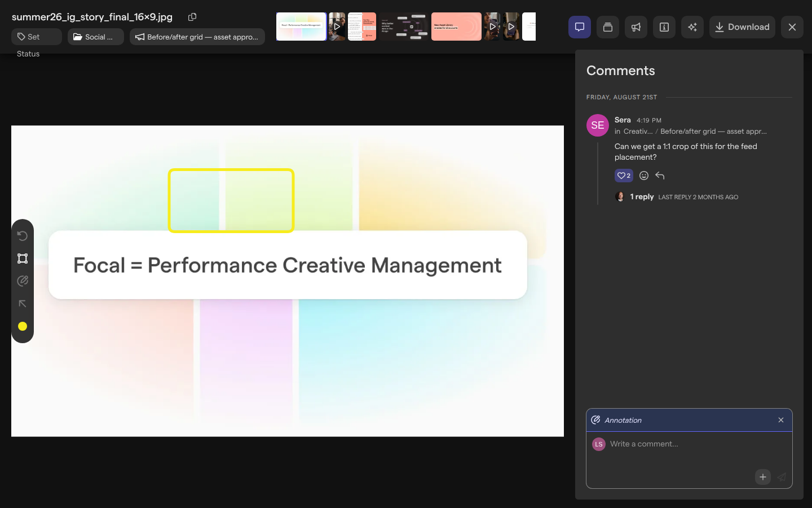Close the asset viewer
The image size is (812, 508).
pyautogui.click(x=792, y=27)
